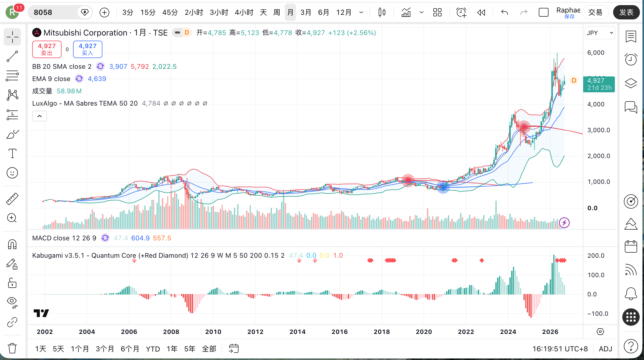This screenshot has width=644, height=360.
Task: Open the JPY currency dropdown
Action: tap(600, 33)
